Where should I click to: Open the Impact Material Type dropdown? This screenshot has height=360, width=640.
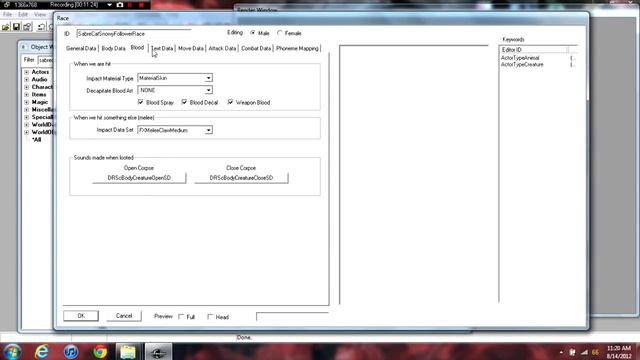(209, 78)
